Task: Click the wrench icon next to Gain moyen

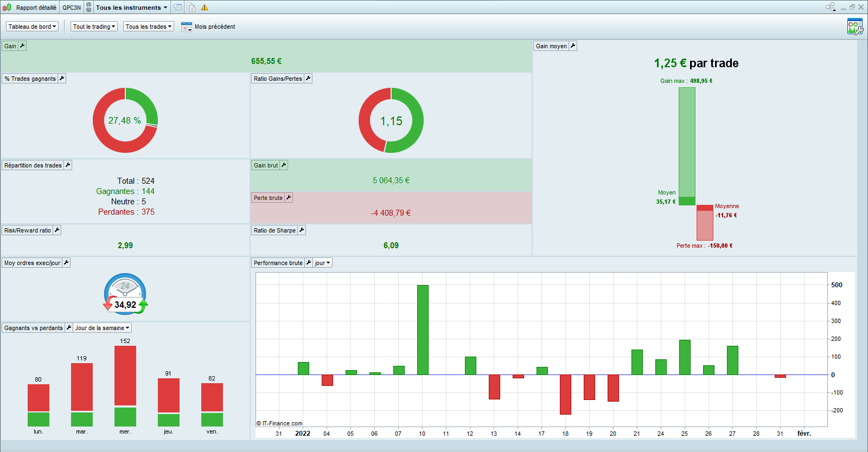Action: pos(573,46)
